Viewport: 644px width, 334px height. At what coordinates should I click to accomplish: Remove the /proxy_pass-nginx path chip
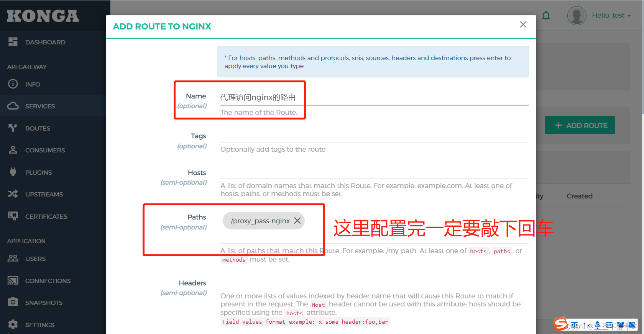(x=297, y=221)
